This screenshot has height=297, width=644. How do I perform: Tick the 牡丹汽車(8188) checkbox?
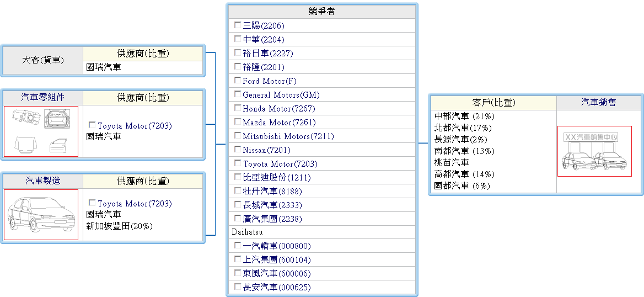[x=238, y=191]
